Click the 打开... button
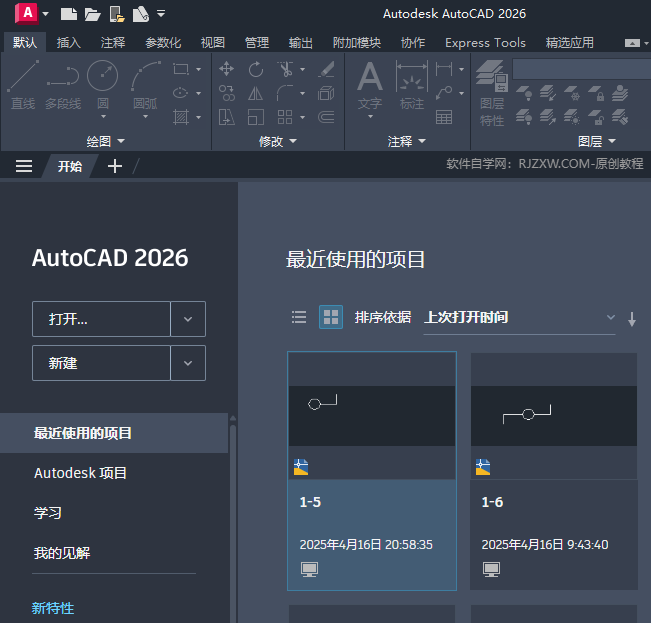This screenshot has height=623, width=651. 101,319
